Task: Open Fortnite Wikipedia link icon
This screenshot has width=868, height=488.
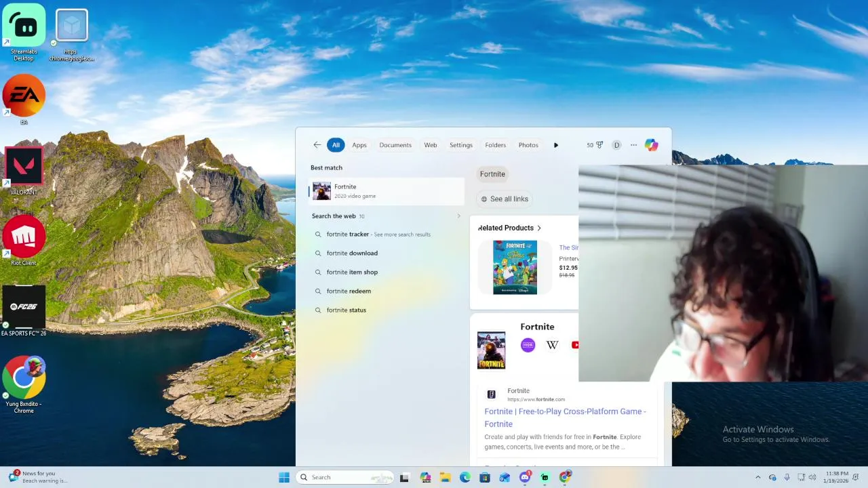Action: click(553, 345)
